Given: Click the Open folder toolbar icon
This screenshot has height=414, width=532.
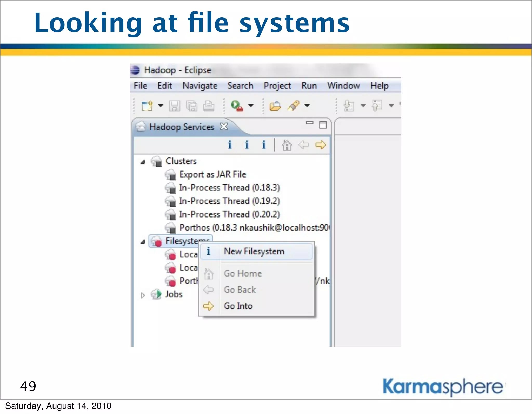Looking at the screenshot, I should [x=275, y=106].
